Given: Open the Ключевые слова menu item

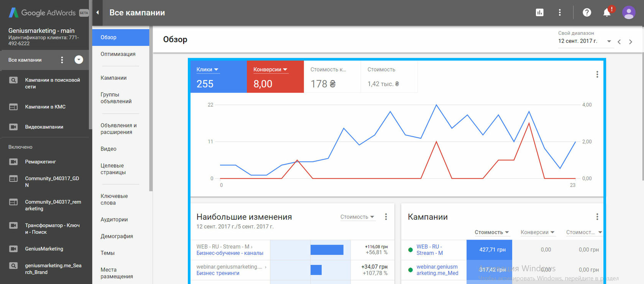Looking at the screenshot, I should click(x=114, y=199).
